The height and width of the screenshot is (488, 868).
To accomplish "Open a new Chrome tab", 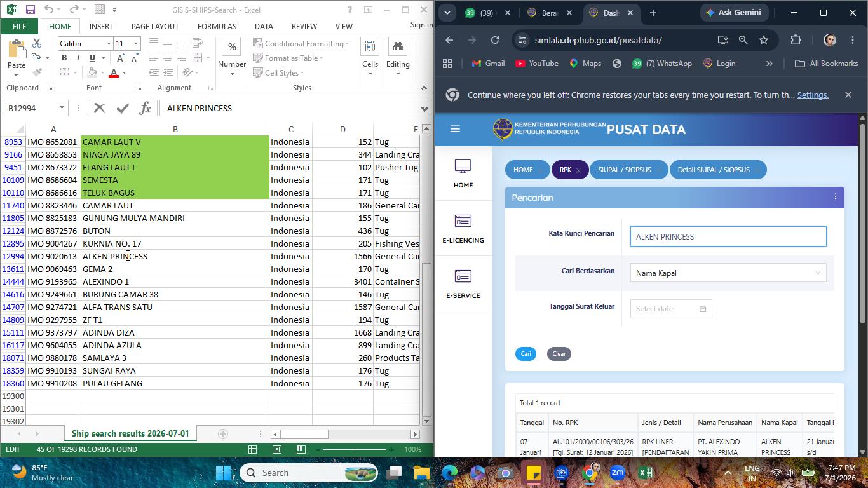I will [x=653, y=13].
